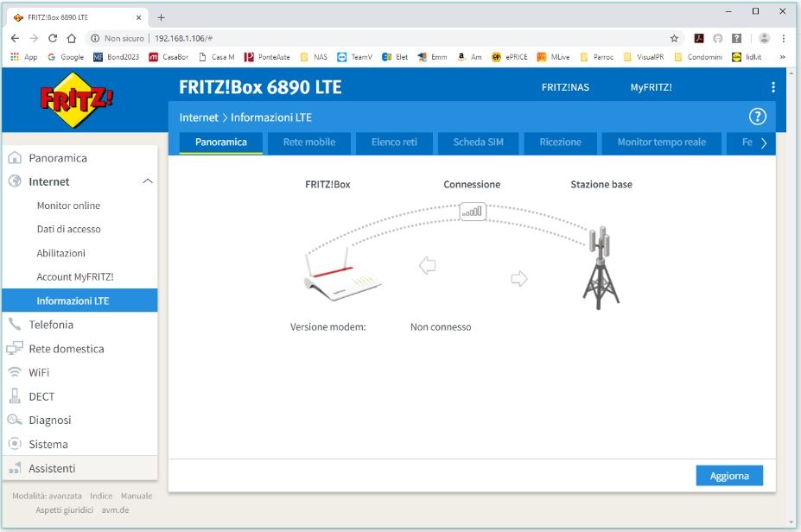Screen dimensions: 801x532
Task: Open FRITZ!NAS from the header
Action: (565, 87)
